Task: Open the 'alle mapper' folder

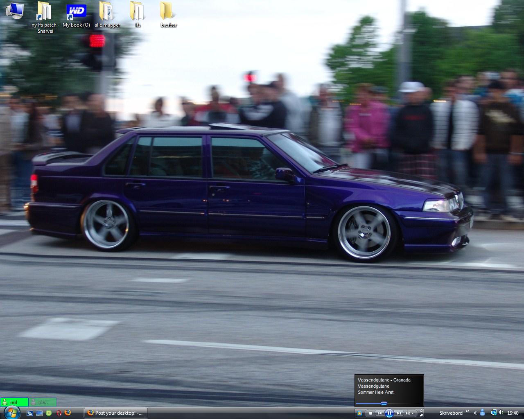Action: pyautogui.click(x=107, y=15)
